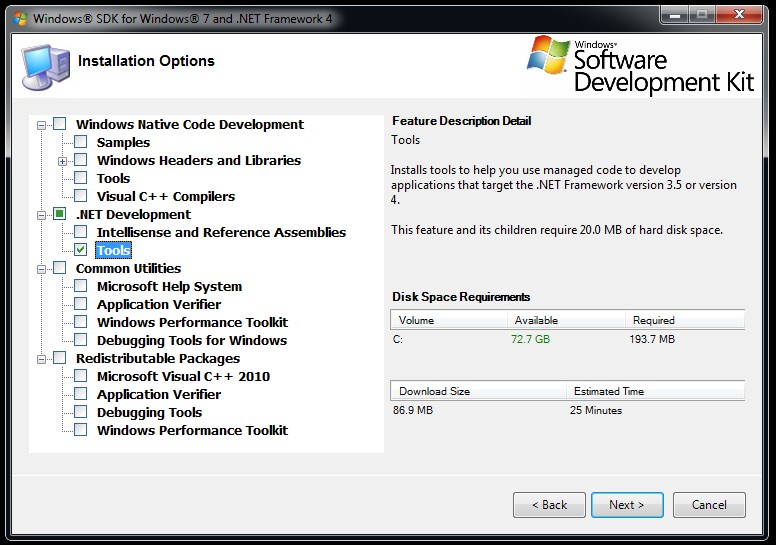Collapse the .NET Development node

[x=42, y=215]
